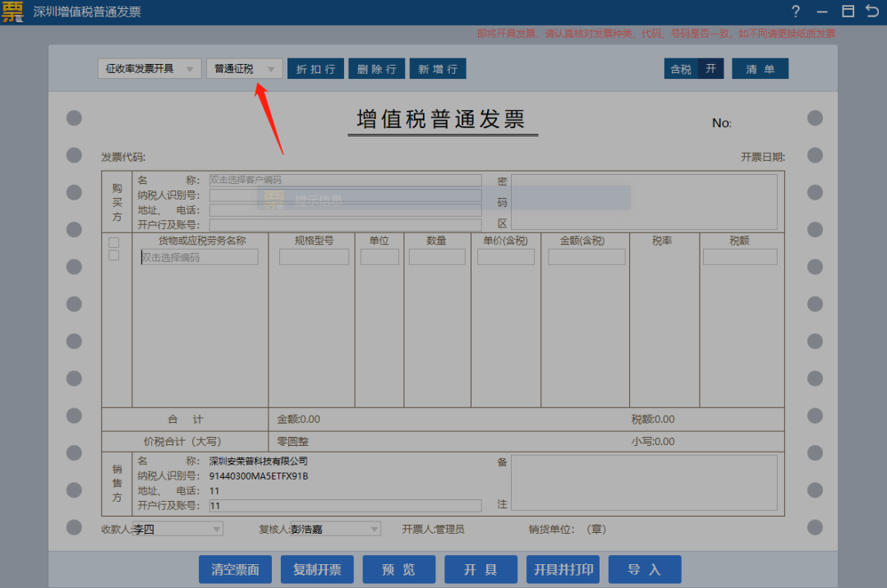
Task: Open the 征收率发票开具 dropdown
Action: click(x=149, y=69)
